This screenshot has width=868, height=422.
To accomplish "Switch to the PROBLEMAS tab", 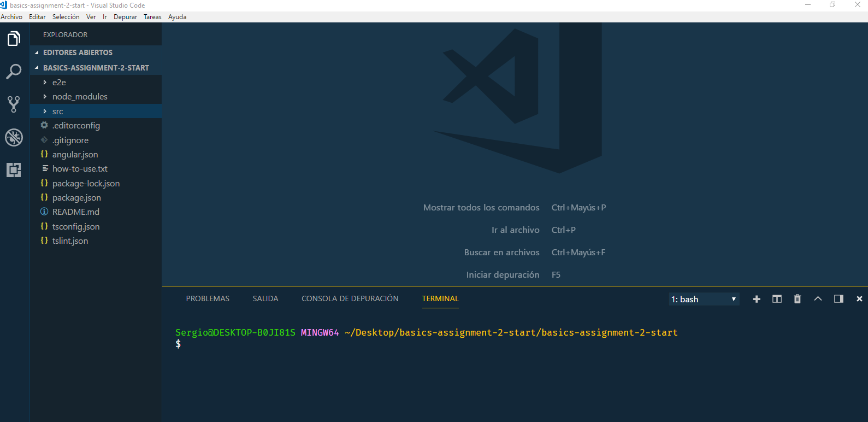I will 208,298.
